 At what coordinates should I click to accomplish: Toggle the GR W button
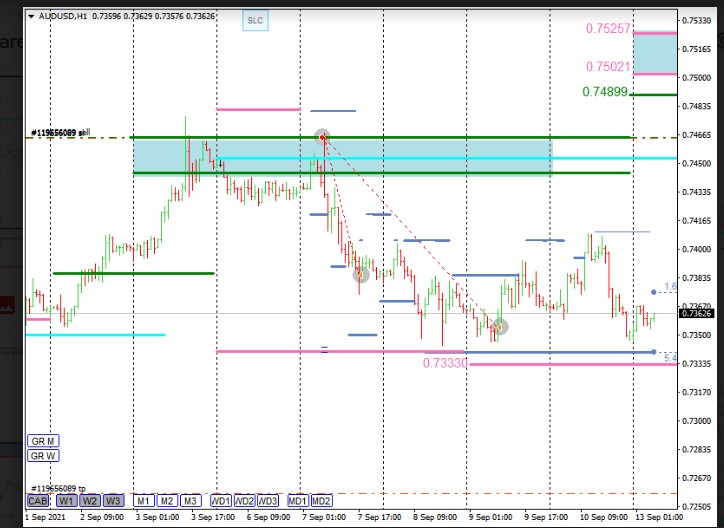click(x=43, y=456)
